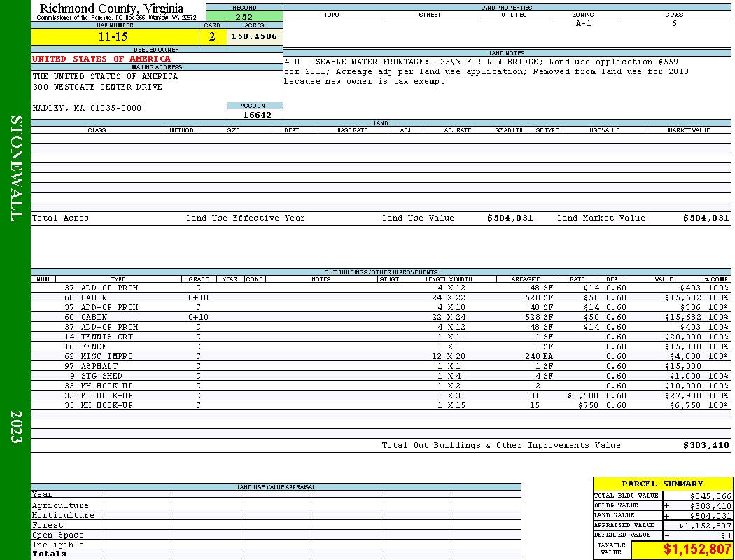Click the % COMP column header
735x560 pixels.
pos(716,279)
